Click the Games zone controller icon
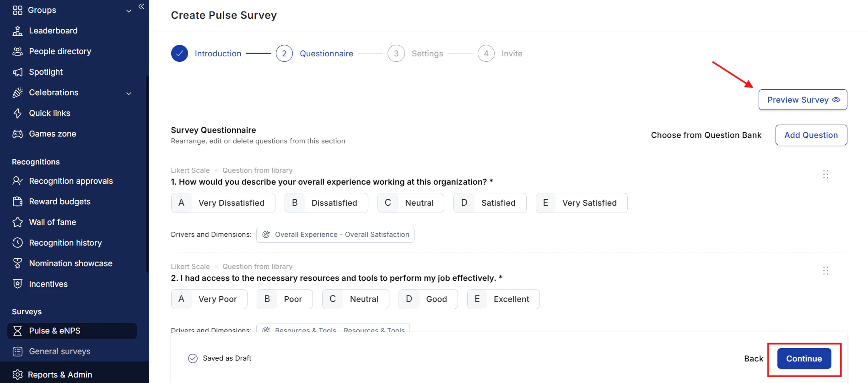The height and width of the screenshot is (383, 868). [x=17, y=134]
